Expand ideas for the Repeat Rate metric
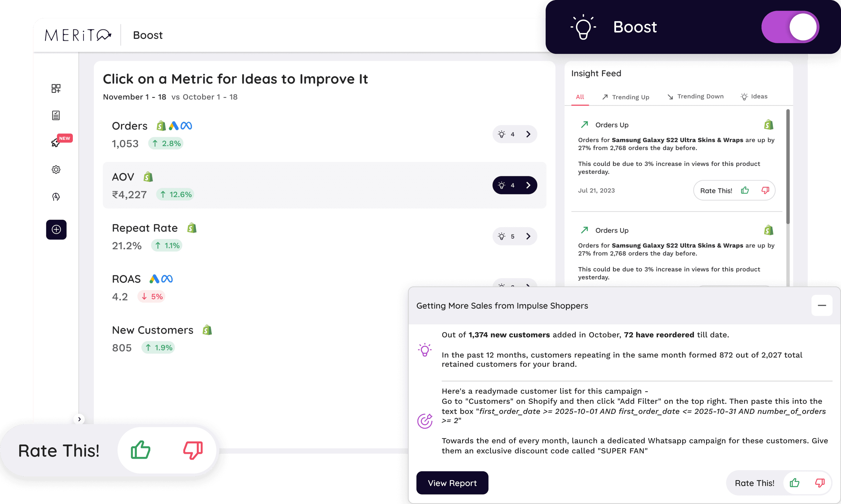This screenshot has width=841, height=504. click(x=514, y=236)
